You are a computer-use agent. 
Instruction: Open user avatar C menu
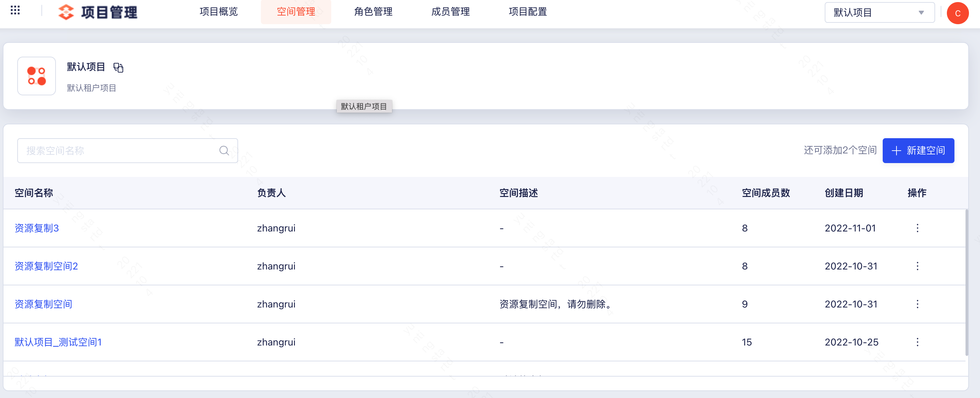click(x=958, y=13)
